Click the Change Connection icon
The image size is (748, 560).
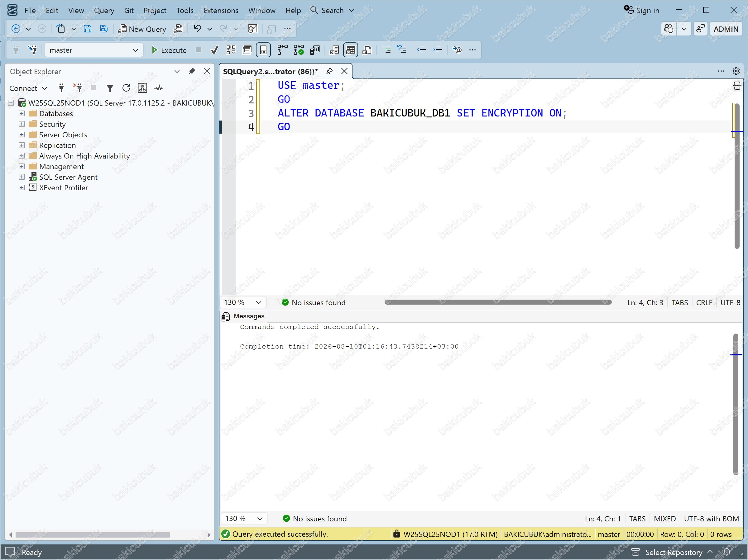click(x=32, y=50)
